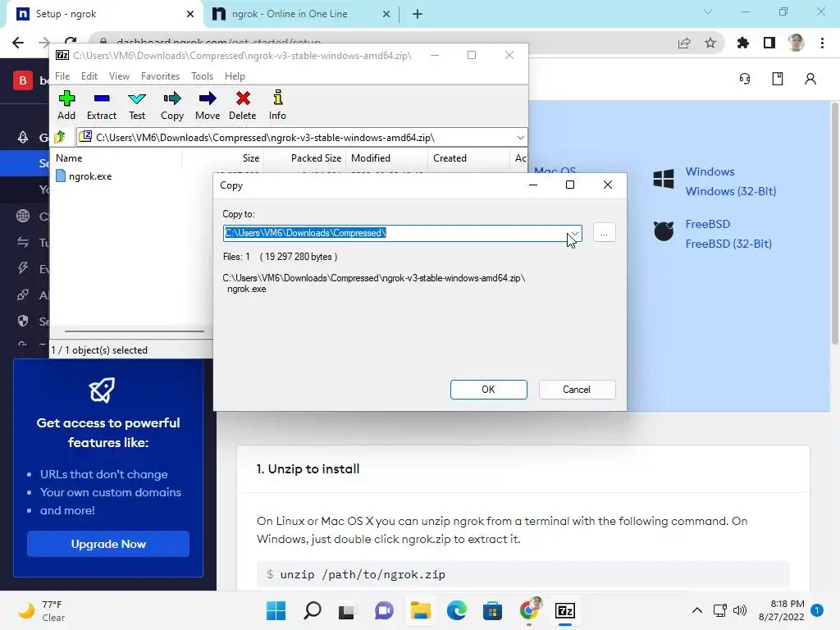Screen dimensions: 840x630
Task: Open the Chrome profile avatar
Action: pos(796,43)
